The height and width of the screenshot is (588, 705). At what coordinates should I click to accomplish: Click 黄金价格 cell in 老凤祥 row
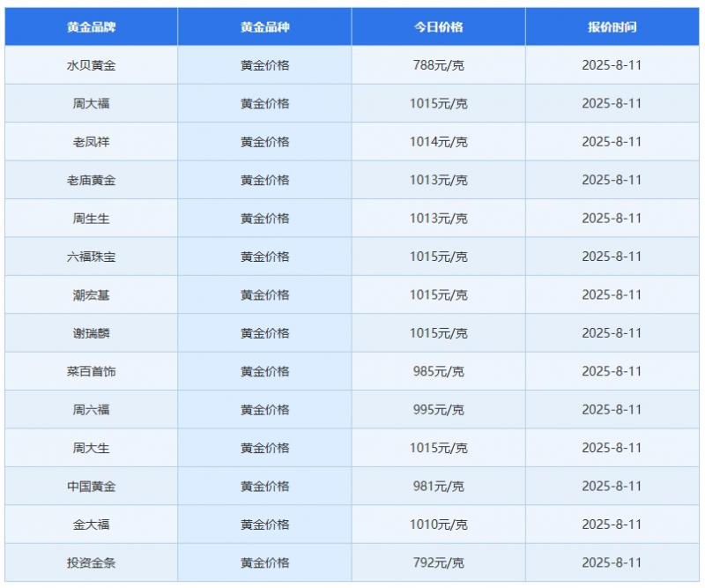(265, 142)
